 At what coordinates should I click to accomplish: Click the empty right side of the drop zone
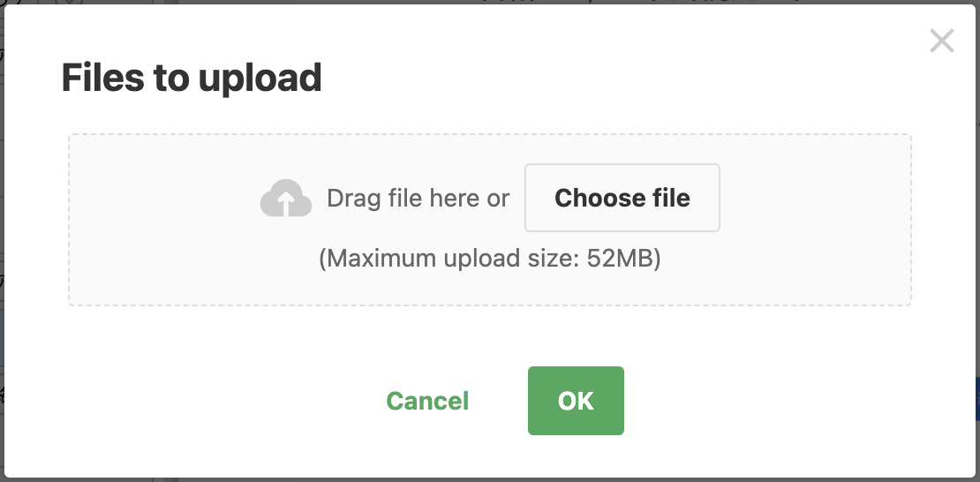(x=816, y=220)
